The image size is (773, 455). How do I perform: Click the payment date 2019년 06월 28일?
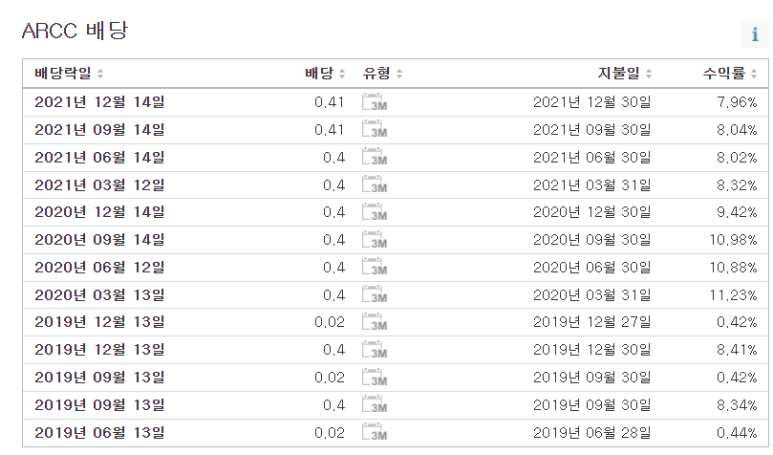coord(592,432)
